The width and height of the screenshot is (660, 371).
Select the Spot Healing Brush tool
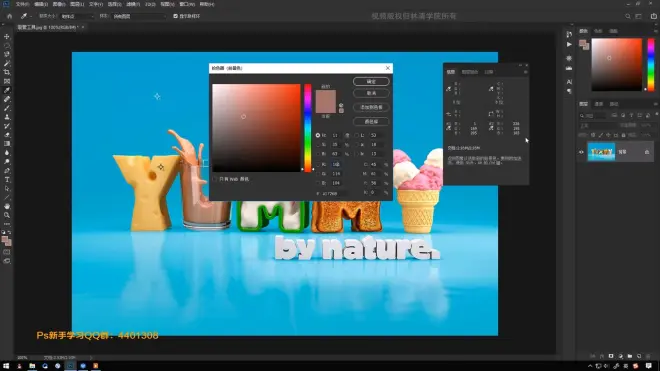click(x=7, y=99)
